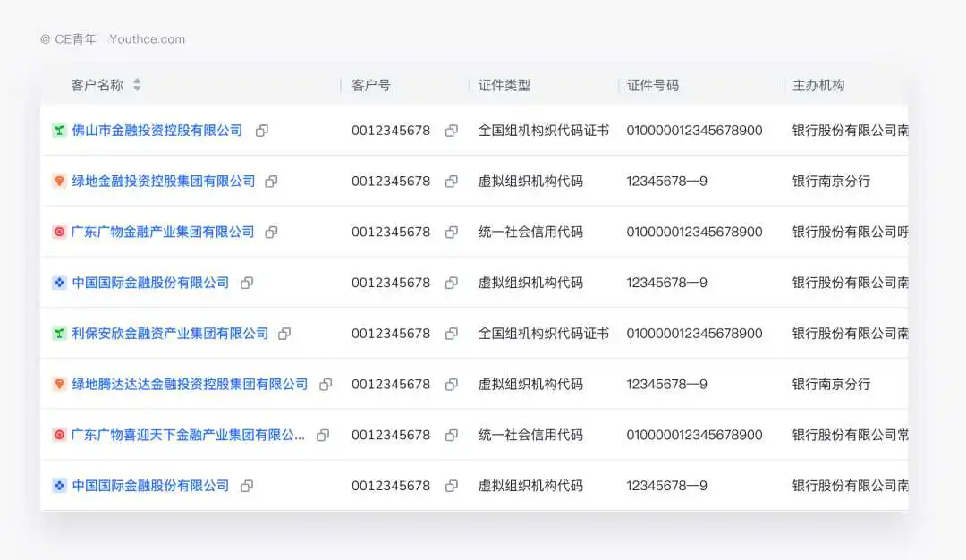Open the truncated 广东广物喜迎天下金融产业集团 link
Screen dimensions: 966x560
188,436
